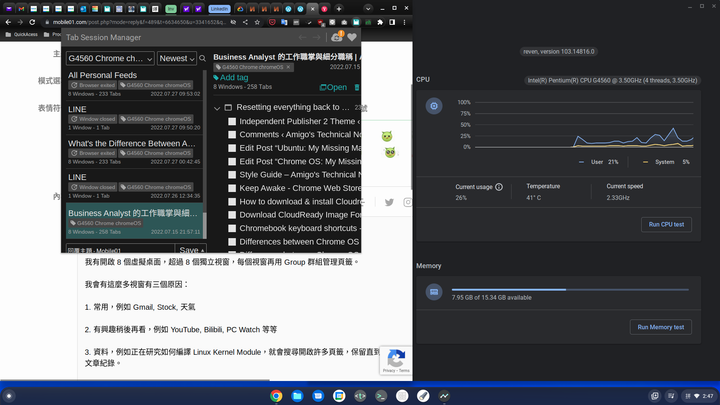Click the Save session button
This screenshot has height=405, width=720.
(191, 249)
